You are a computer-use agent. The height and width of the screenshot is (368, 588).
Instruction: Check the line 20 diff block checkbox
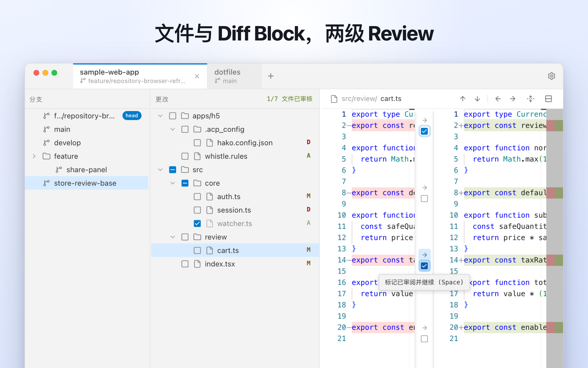(424, 339)
